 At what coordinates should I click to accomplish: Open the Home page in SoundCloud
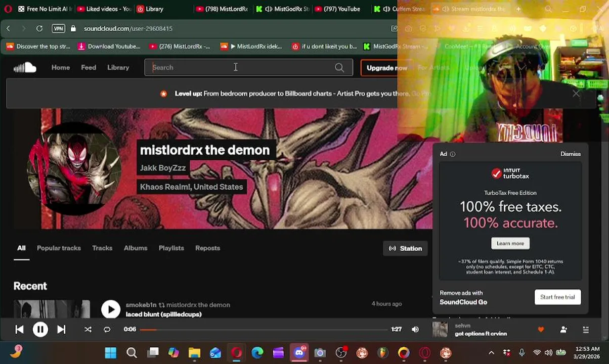coord(61,67)
